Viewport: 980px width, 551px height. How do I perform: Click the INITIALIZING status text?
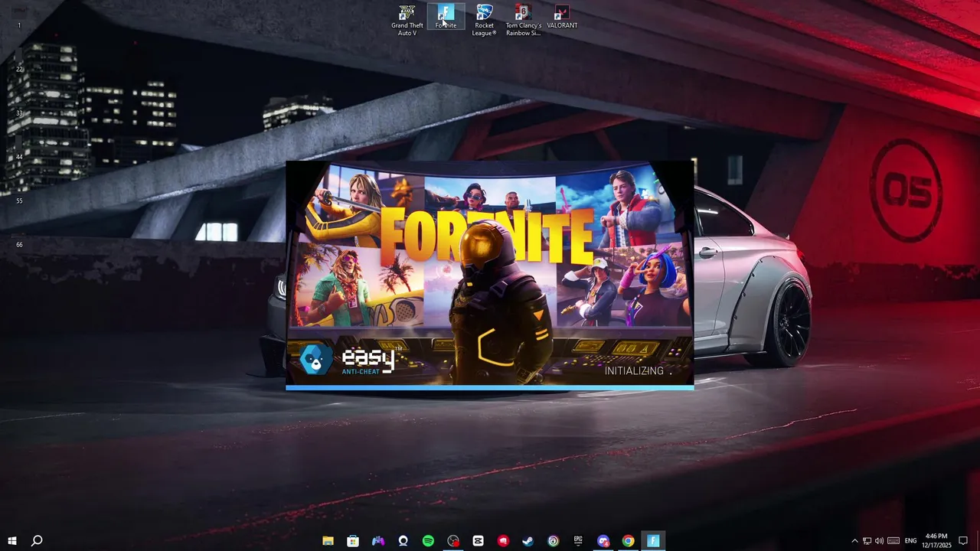(634, 370)
